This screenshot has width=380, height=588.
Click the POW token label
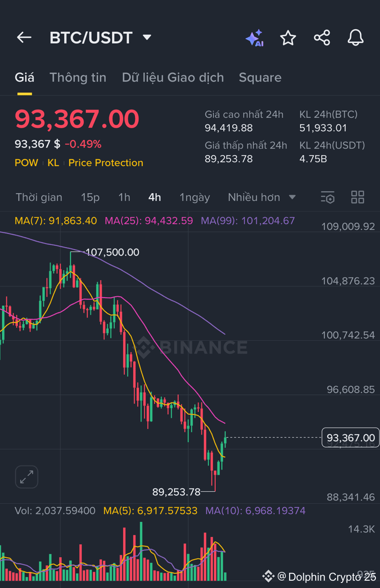tap(26, 162)
